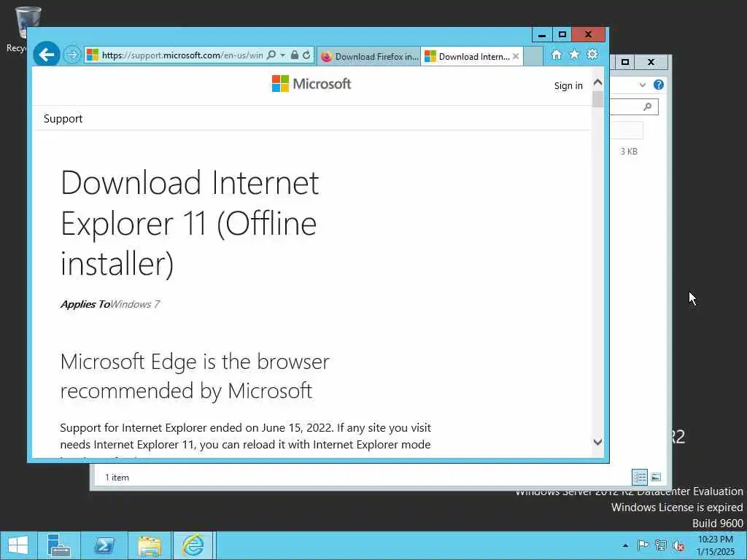Go back with Internet Explorer back arrow
This screenshot has height=560, width=747.
click(x=46, y=55)
